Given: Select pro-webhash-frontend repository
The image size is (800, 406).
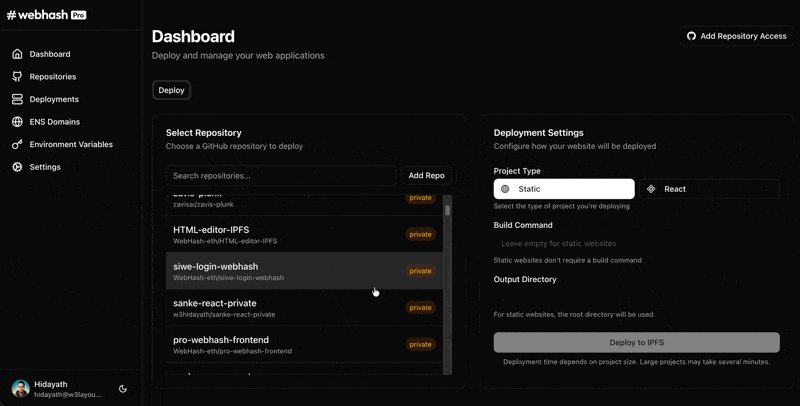Looking at the screenshot, I should tap(305, 344).
